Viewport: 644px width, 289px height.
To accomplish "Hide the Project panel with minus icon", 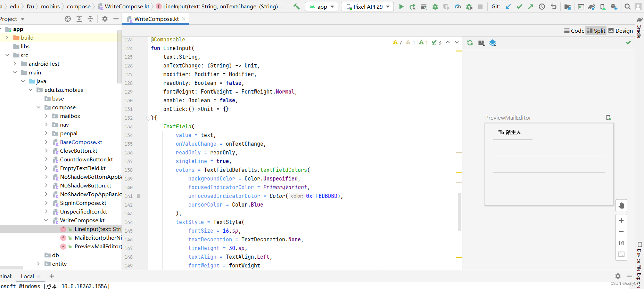I will [116, 19].
